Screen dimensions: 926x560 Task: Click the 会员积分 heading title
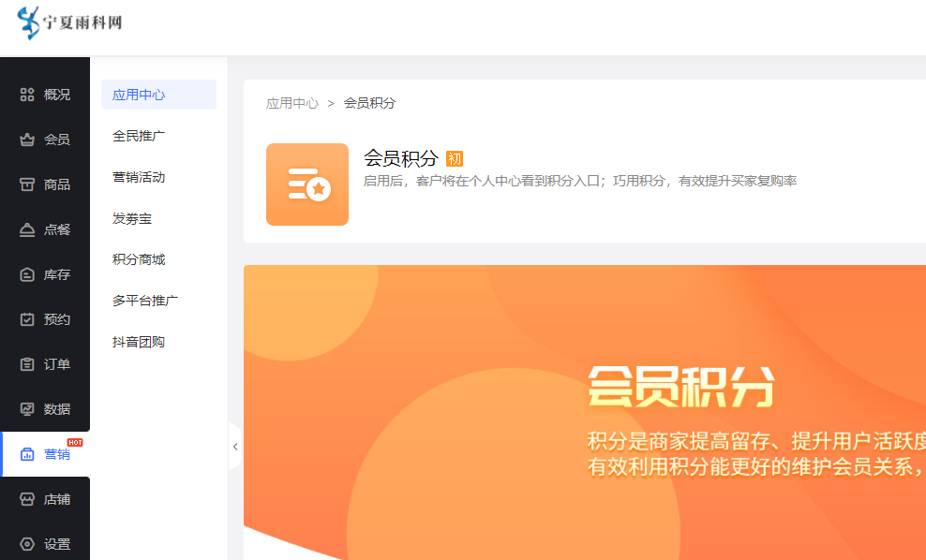tap(401, 158)
